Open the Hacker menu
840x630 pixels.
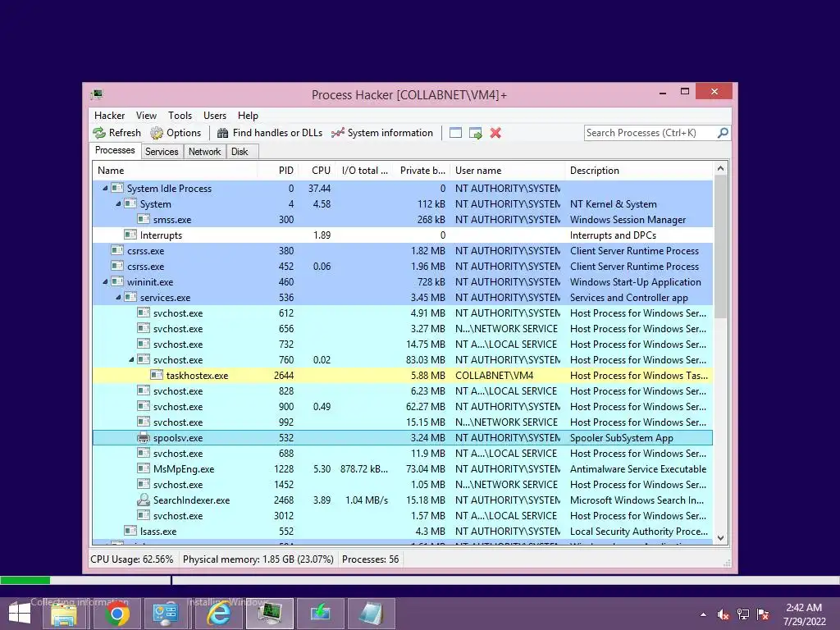109,116
